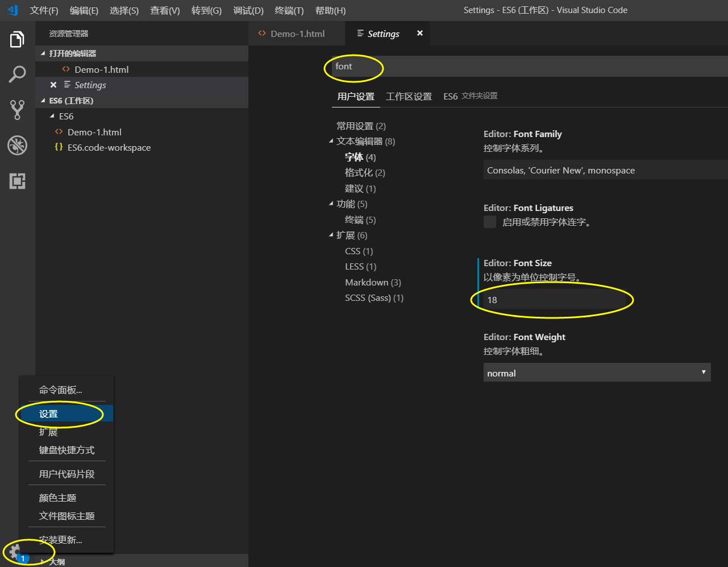Select the Font (4) settings category
Screen dimensions: 728x567
pos(360,157)
